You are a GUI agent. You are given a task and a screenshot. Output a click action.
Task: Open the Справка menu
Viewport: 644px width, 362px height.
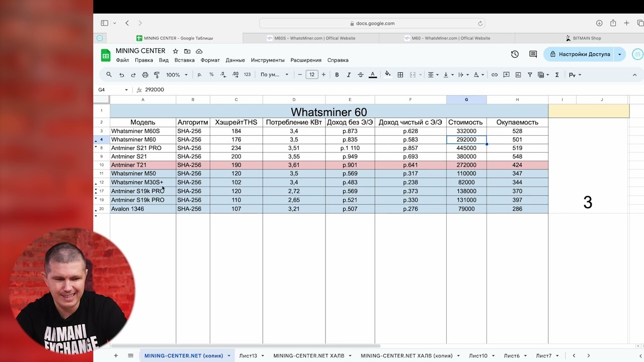point(338,60)
